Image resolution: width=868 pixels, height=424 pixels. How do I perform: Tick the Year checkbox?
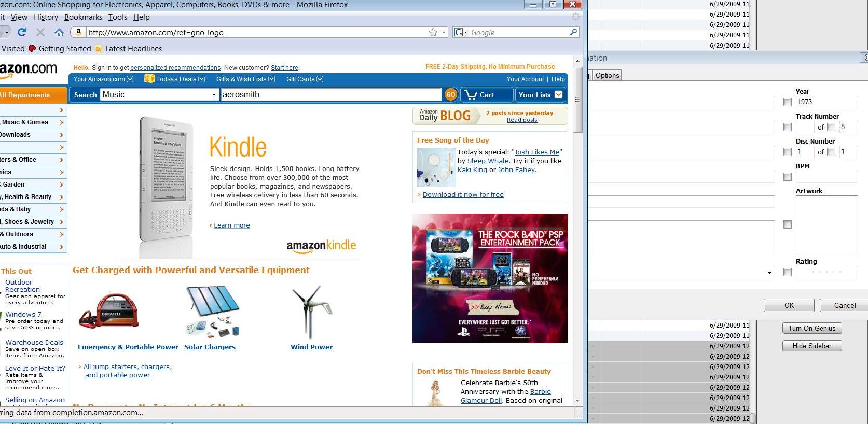coord(788,102)
